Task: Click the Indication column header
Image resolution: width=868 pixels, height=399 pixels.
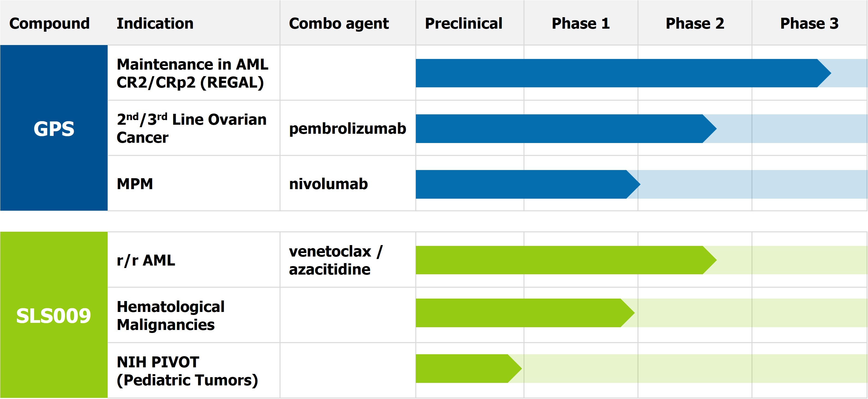Action: coord(155,23)
